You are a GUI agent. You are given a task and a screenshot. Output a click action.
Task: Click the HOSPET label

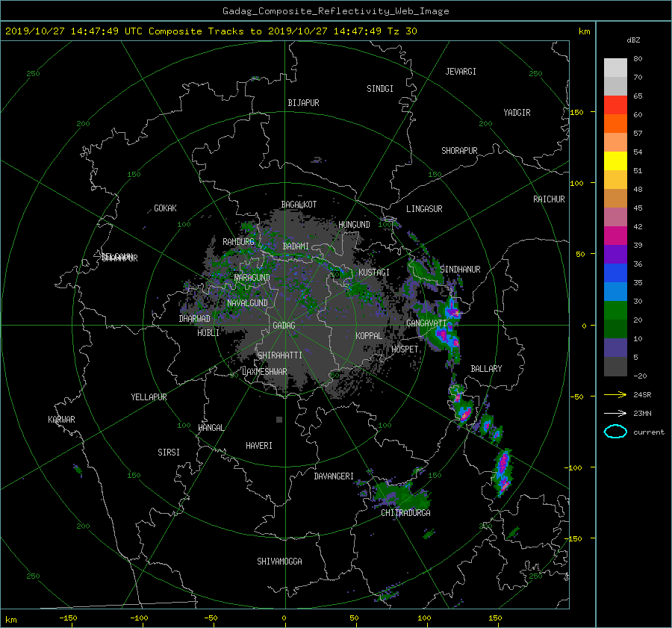[x=405, y=349]
